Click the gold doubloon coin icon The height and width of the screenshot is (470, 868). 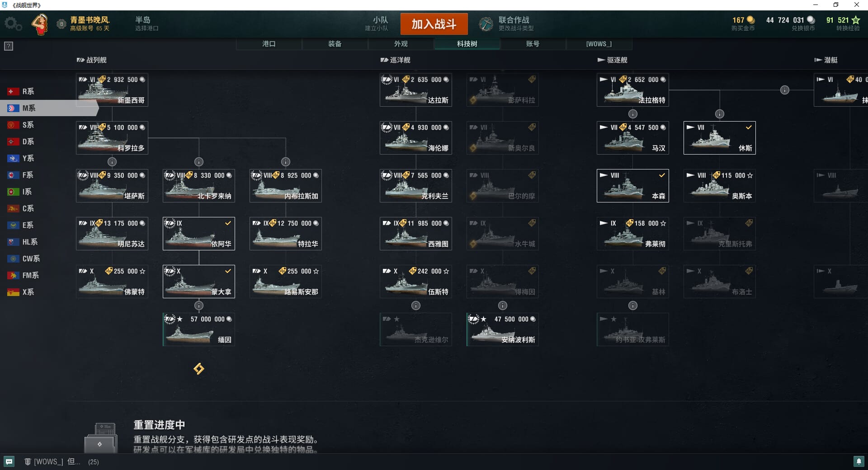point(751,20)
